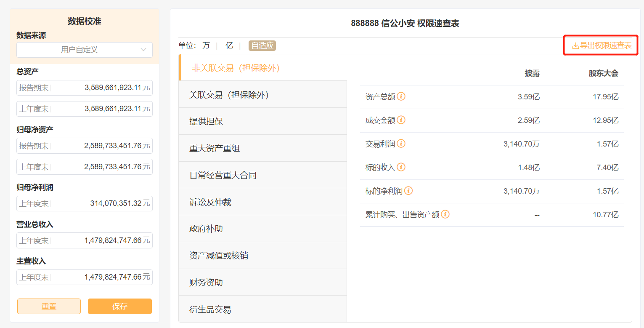Click 标的净利润 股东大会 value 1.57亿
Viewport: 644px width, 328px height.
(608, 191)
